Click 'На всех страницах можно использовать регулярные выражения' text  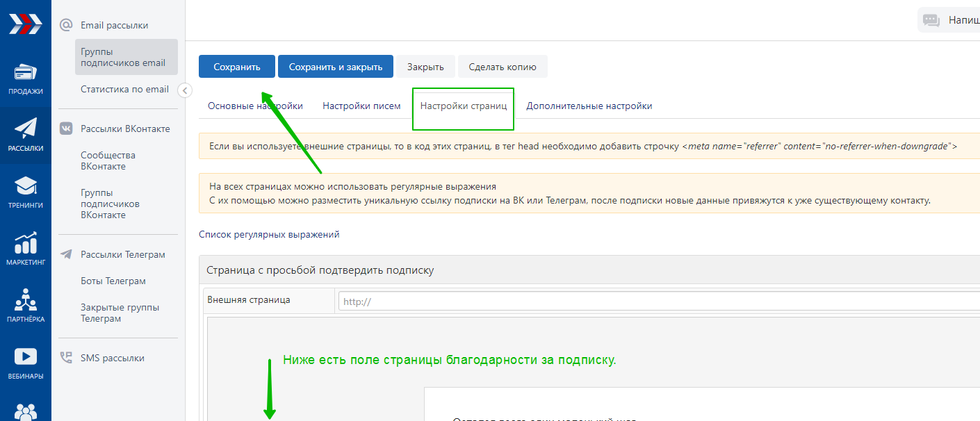[x=352, y=186]
